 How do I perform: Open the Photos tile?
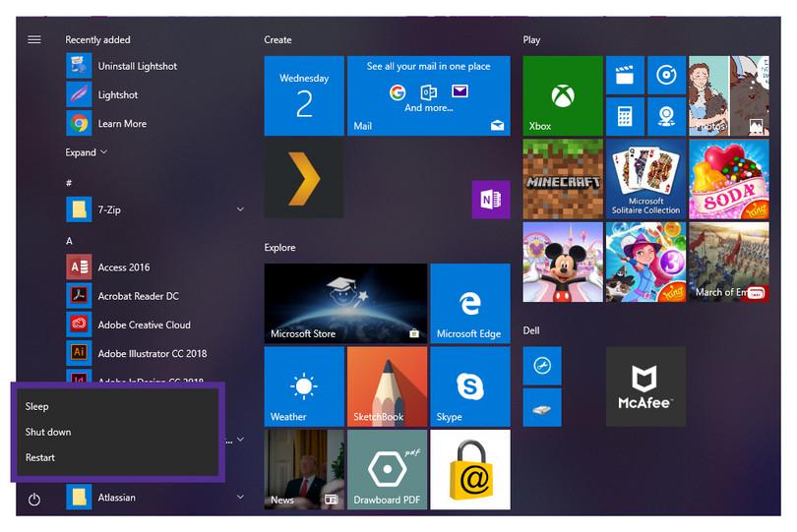(x=728, y=96)
